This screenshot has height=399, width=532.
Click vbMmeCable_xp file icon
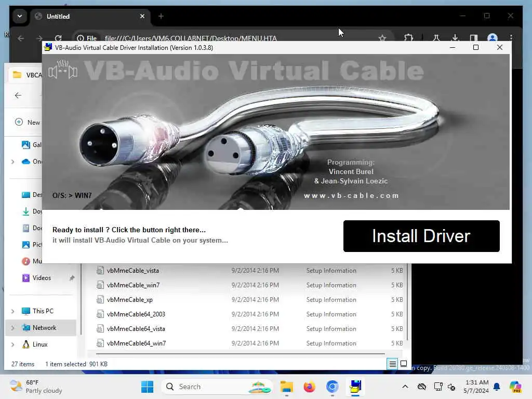tap(100, 300)
